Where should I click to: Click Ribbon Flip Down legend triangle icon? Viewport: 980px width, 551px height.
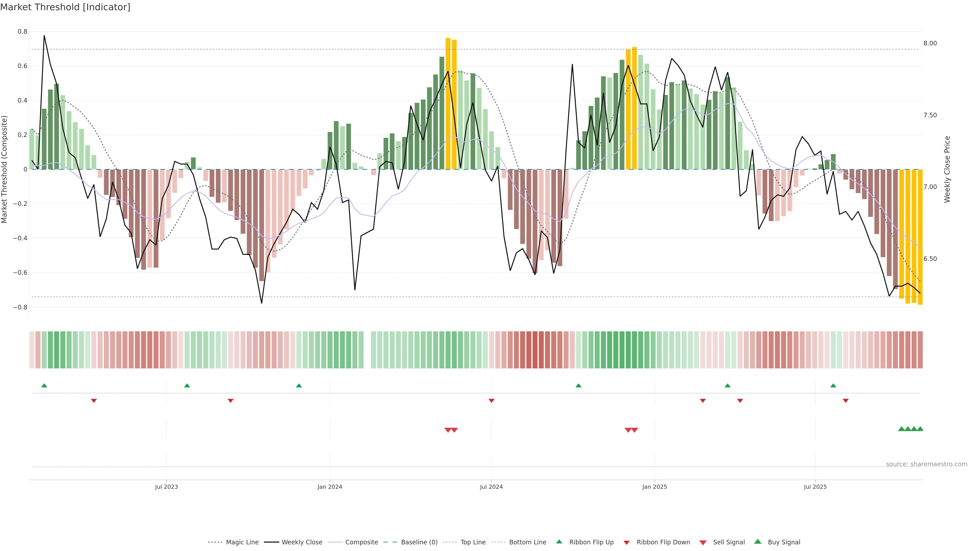(627, 543)
